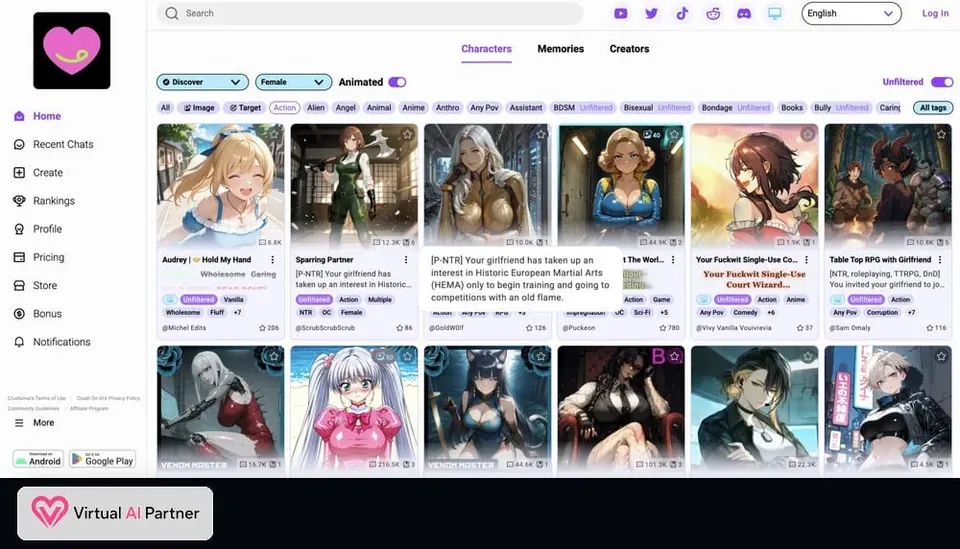Select the Target tag filter

[245, 108]
